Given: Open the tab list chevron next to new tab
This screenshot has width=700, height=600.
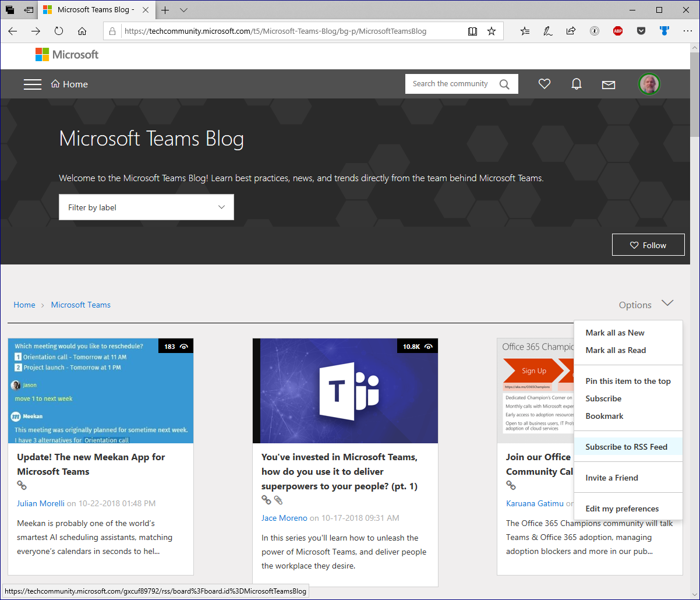Looking at the screenshot, I should (184, 10).
